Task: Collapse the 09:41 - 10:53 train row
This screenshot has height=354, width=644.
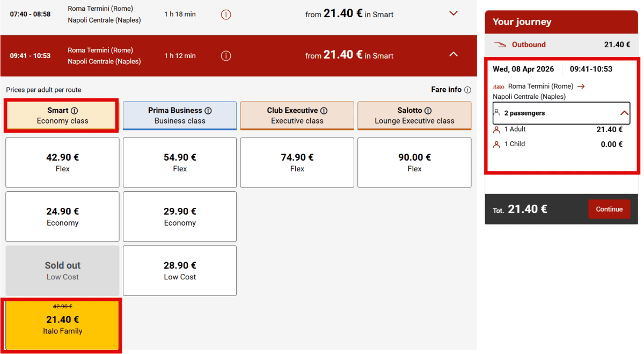Action: (453, 54)
